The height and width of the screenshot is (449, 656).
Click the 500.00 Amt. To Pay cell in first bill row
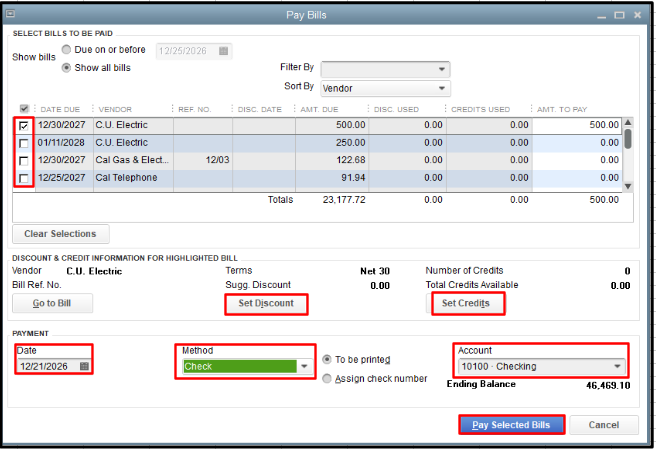(576, 125)
